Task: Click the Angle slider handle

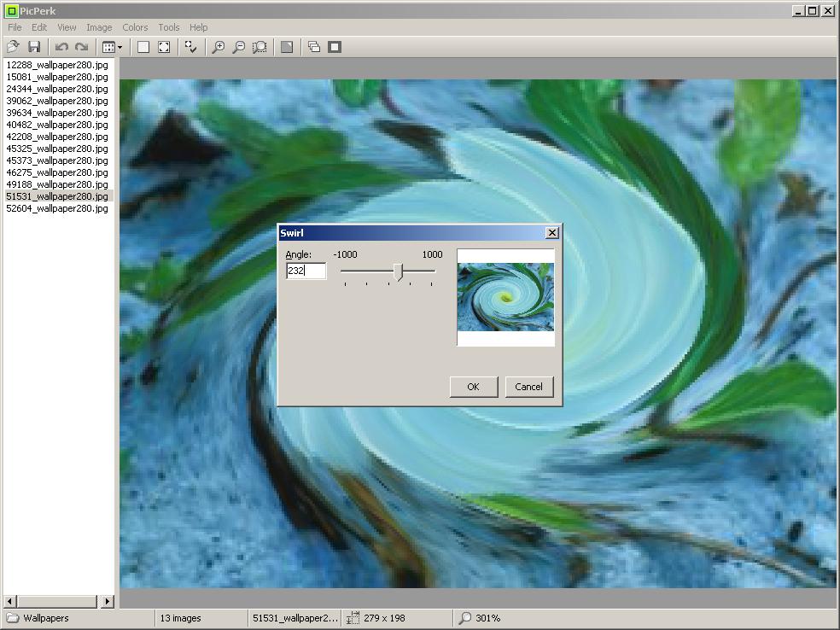Action: click(398, 271)
